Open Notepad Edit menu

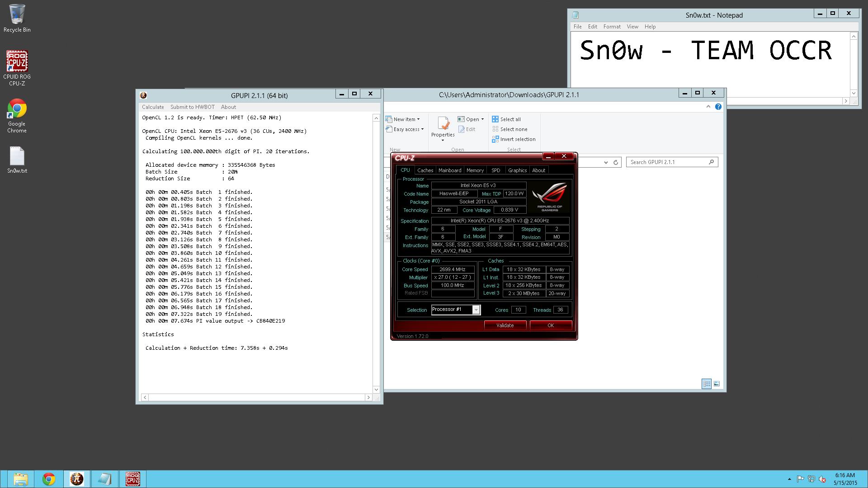pos(593,27)
